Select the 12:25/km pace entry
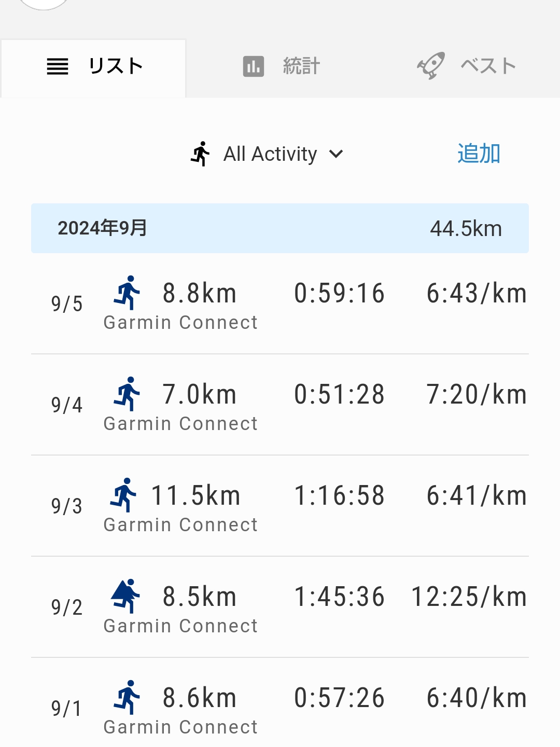The width and height of the screenshot is (560, 747). click(469, 597)
